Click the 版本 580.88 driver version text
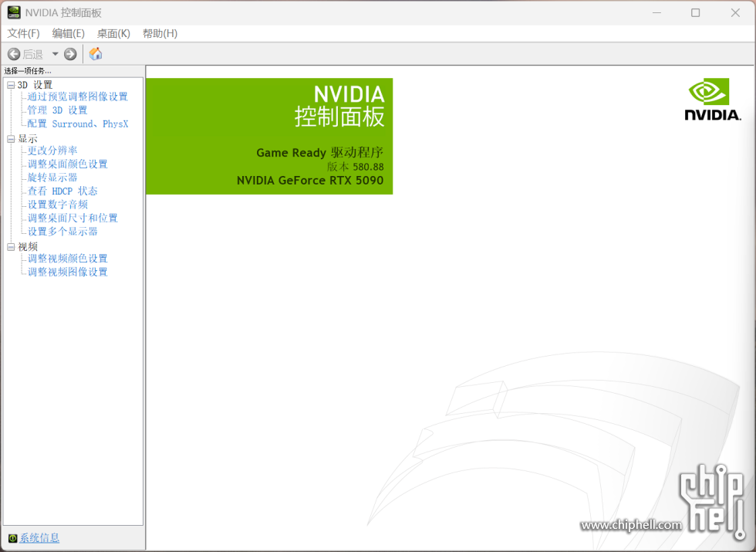756x552 pixels. [356, 167]
